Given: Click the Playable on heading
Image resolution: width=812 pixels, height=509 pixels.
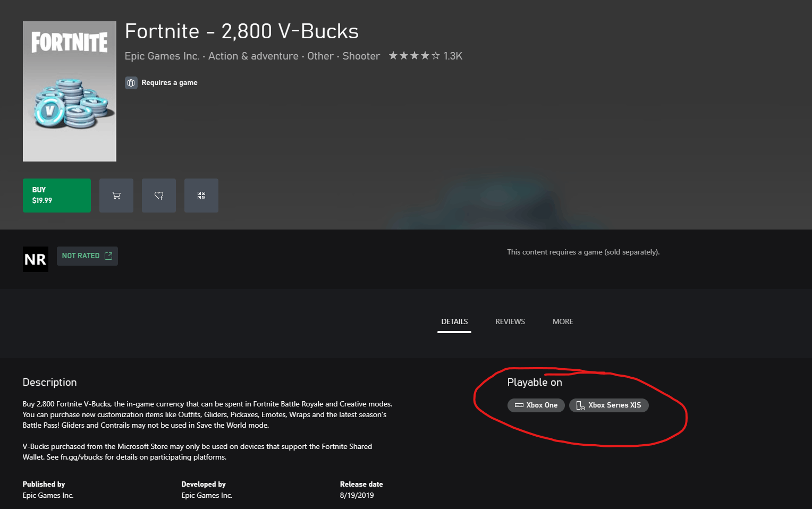Looking at the screenshot, I should click(x=535, y=383).
